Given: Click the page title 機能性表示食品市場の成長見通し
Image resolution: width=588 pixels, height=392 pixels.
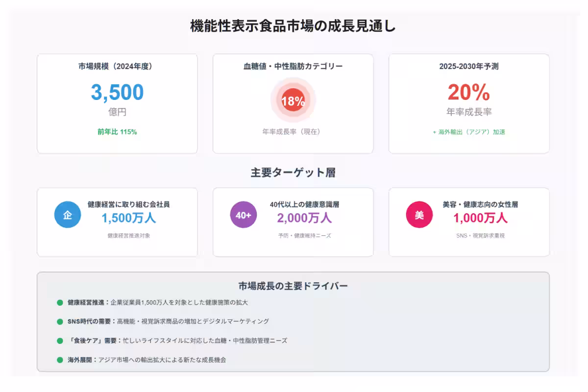Looking at the screenshot, I should tap(293, 26).
